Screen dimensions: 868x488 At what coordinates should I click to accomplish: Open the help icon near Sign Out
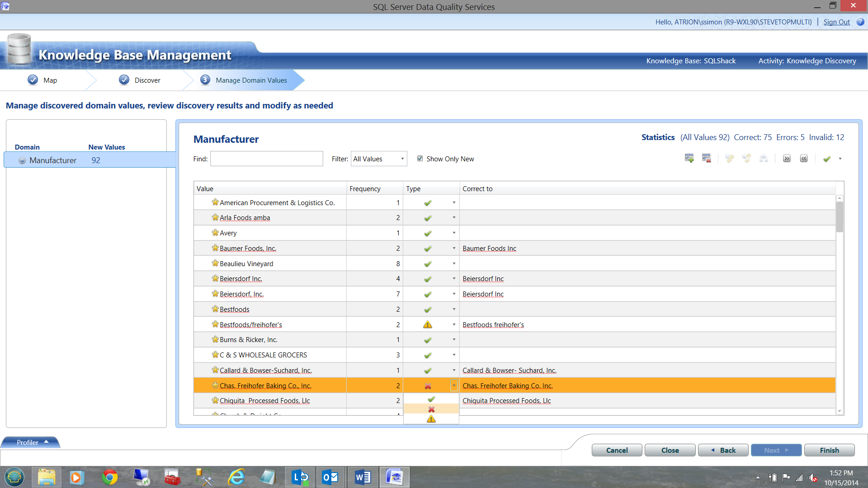[860, 22]
